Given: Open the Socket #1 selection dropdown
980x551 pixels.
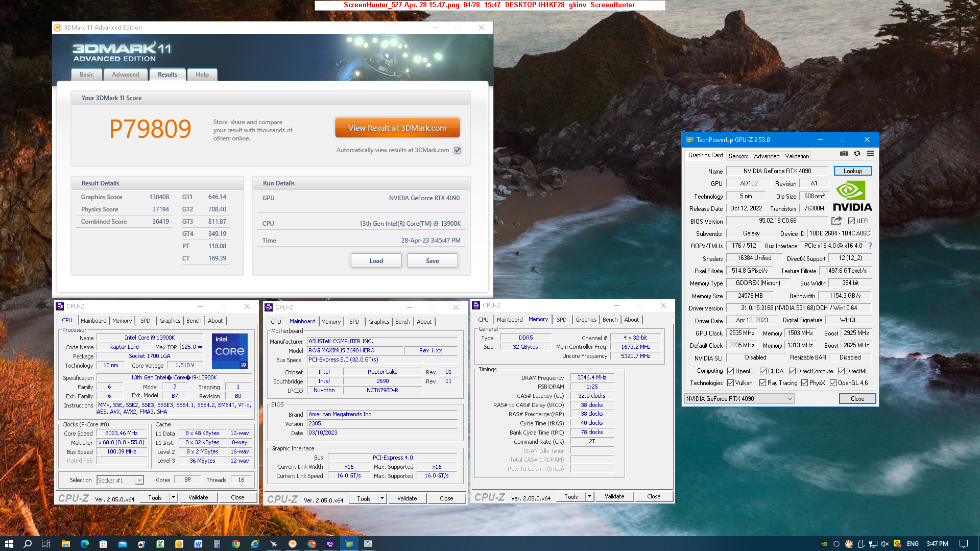Looking at the screenshot, I should pyautogui.click(x=120, y=481).
